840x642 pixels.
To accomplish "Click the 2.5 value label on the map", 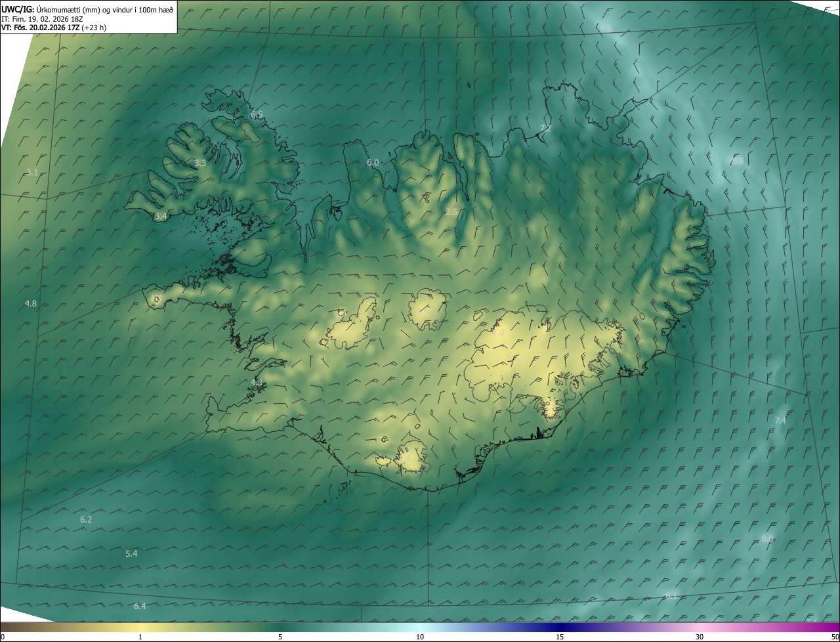I will point(451,211).
